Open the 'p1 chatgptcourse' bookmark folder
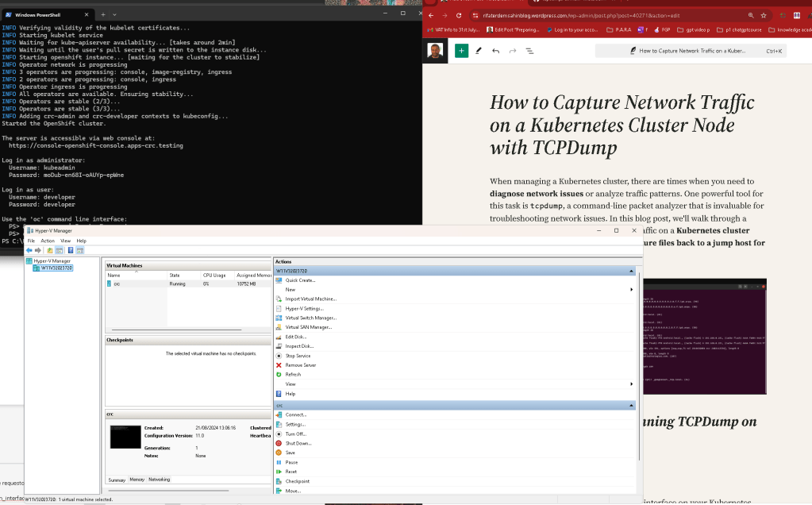This screenshot has height=505, width=812. [x=739, y=30]
